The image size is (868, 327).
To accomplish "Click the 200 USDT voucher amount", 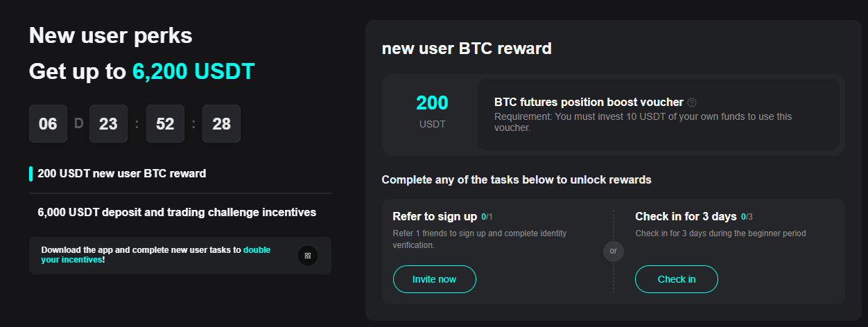I will pos(432,103).
